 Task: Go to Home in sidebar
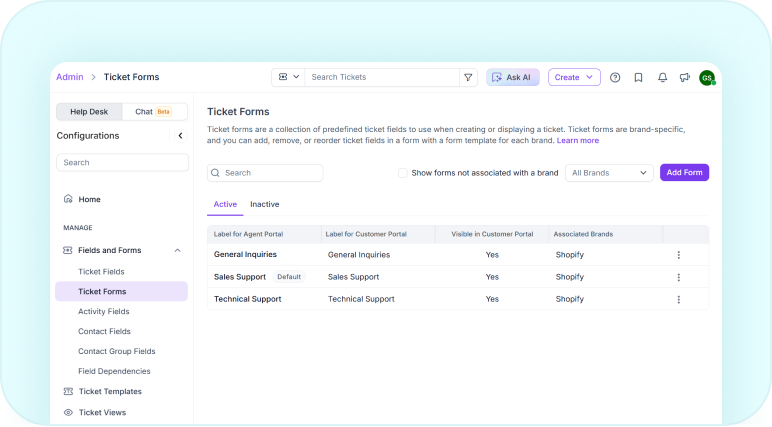point(89,199)
